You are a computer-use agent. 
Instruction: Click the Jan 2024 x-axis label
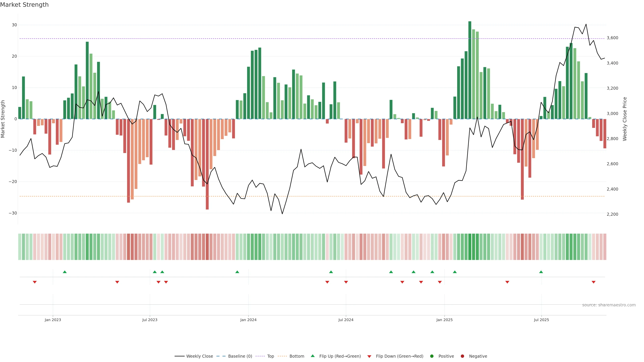(248, 320)
